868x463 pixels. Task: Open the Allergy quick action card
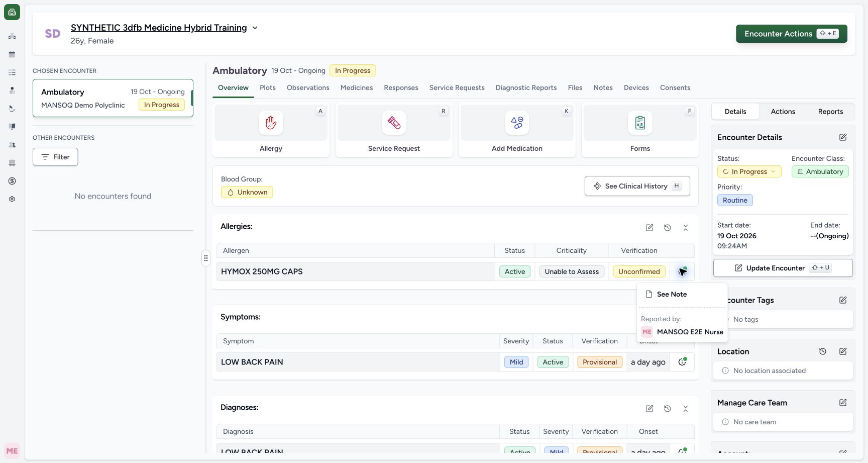(271, 130)
